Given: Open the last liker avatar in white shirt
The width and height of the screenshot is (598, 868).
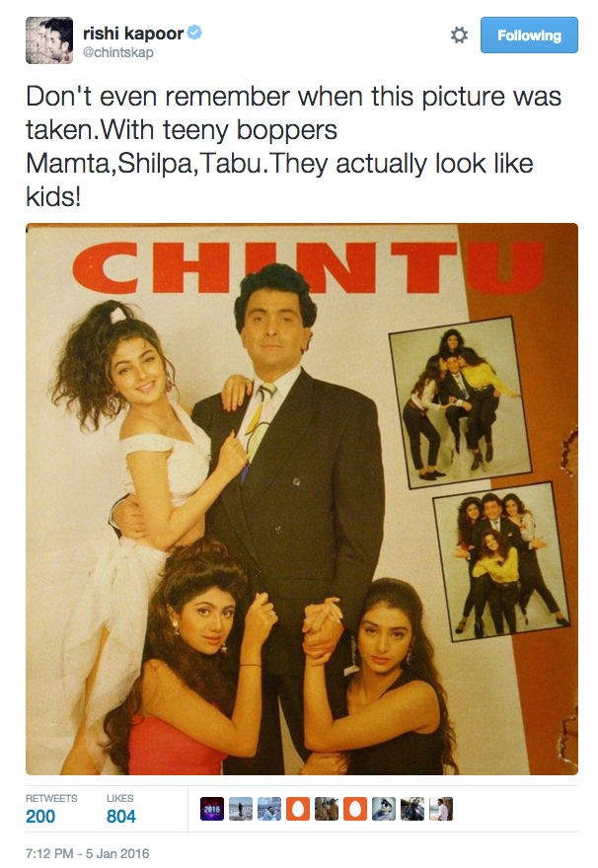Looking at the screenshot, I should coord(441,809).
